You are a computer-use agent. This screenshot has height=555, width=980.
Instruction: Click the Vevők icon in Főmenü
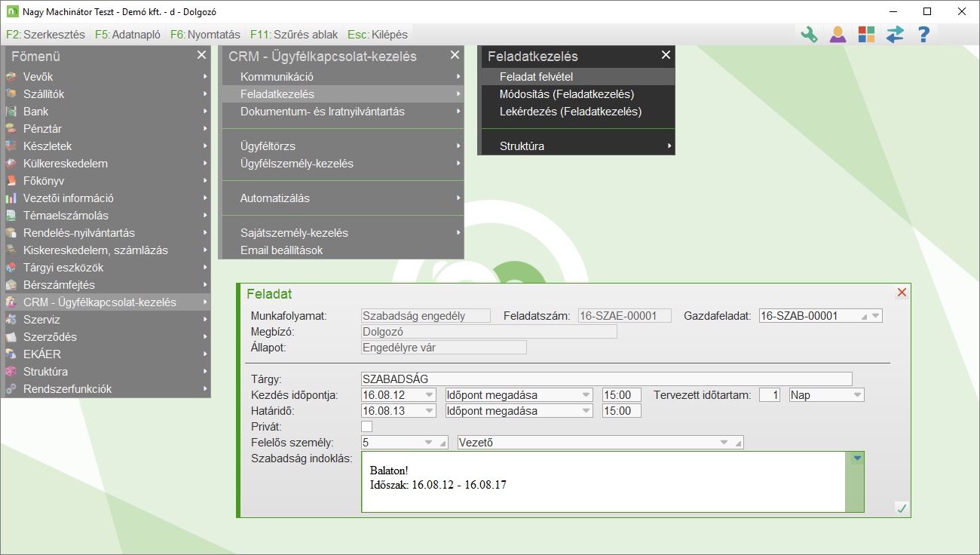tap(11, 77)
